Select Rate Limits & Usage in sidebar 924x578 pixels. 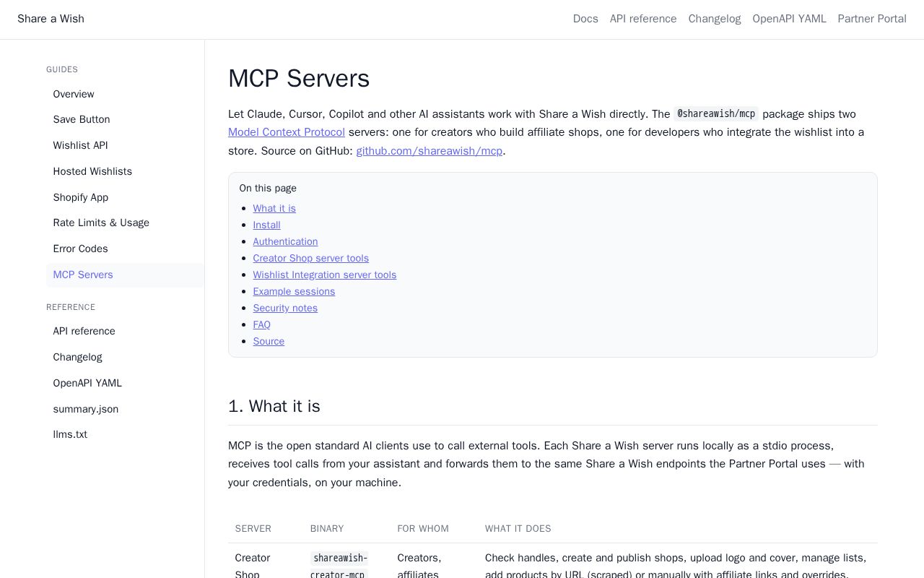(x=125, y=223)
